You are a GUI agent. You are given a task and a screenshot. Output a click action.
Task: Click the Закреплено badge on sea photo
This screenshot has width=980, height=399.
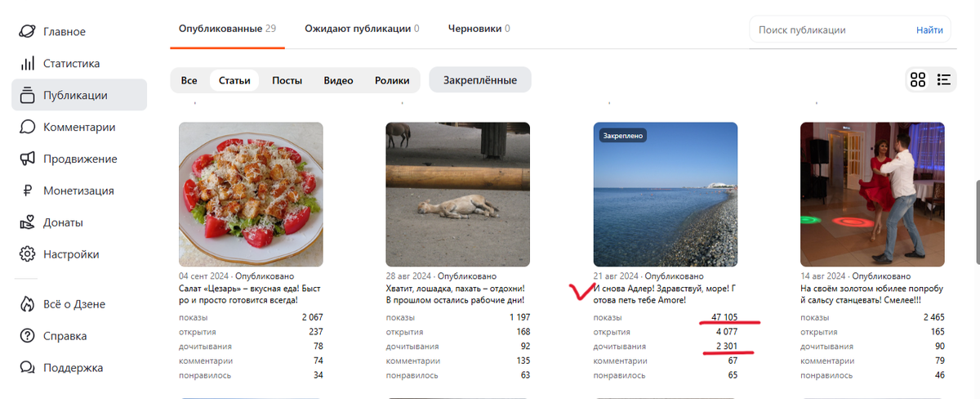[623, 136]
